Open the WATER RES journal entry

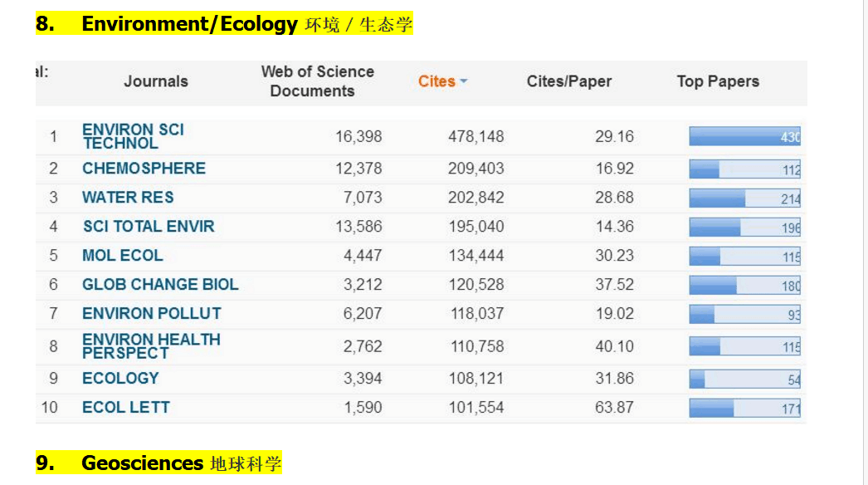(x=128, y=198)
